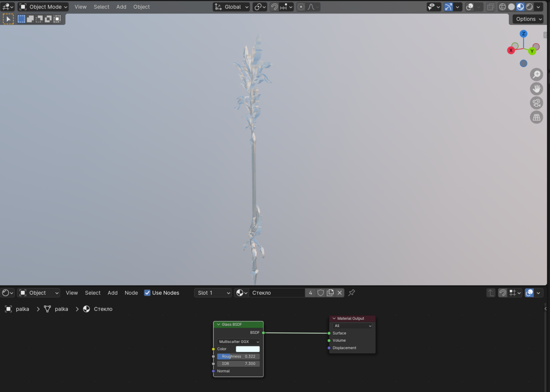550x392 pixels.
Task: Open object type visibility and selectability menu
Action: 434,7
